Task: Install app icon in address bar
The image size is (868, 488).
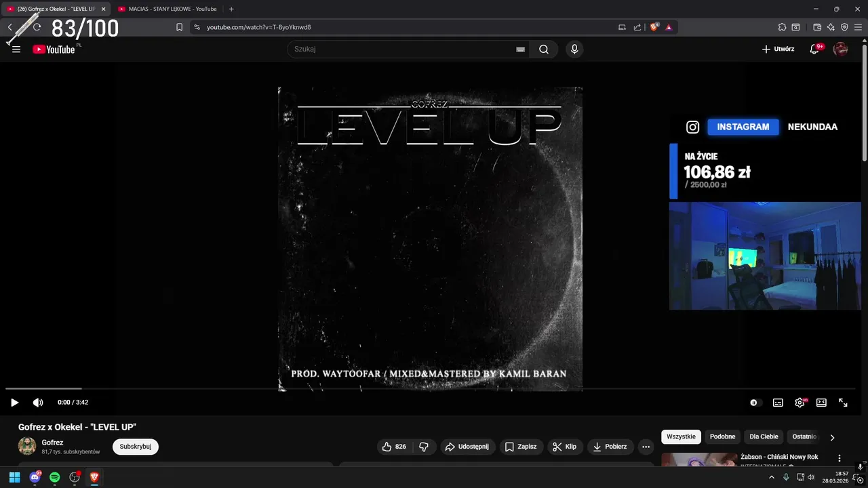Action: coord(622,27)
